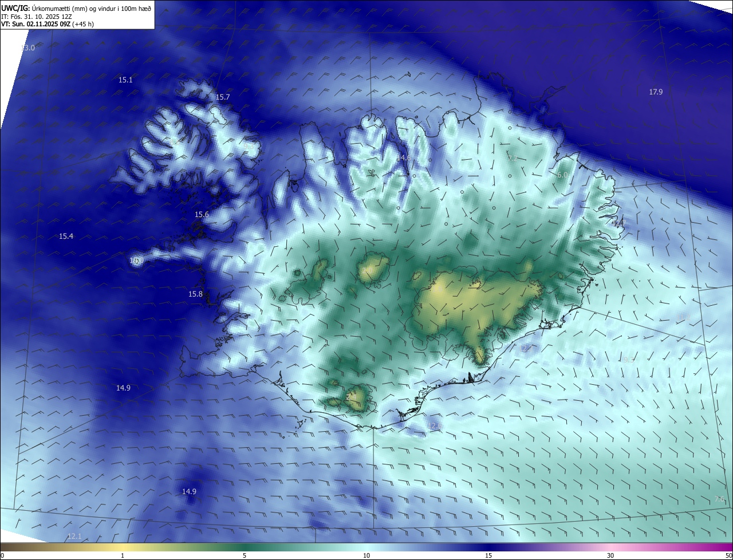
Task: Click the 1 tick on the color scale
Action: tap(123, 555)
